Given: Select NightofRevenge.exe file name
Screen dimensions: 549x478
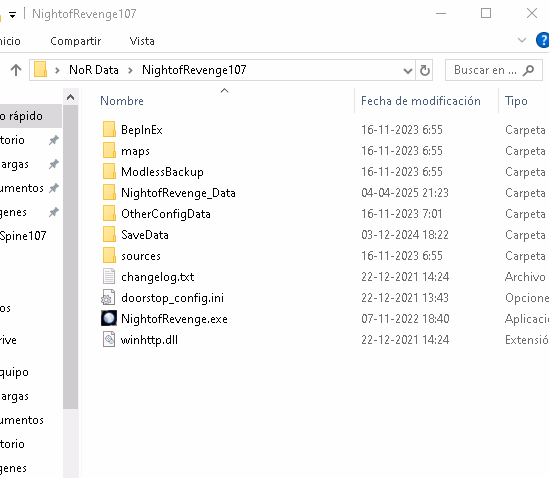Looking at the screenshot, I should (x=174, y=319).
